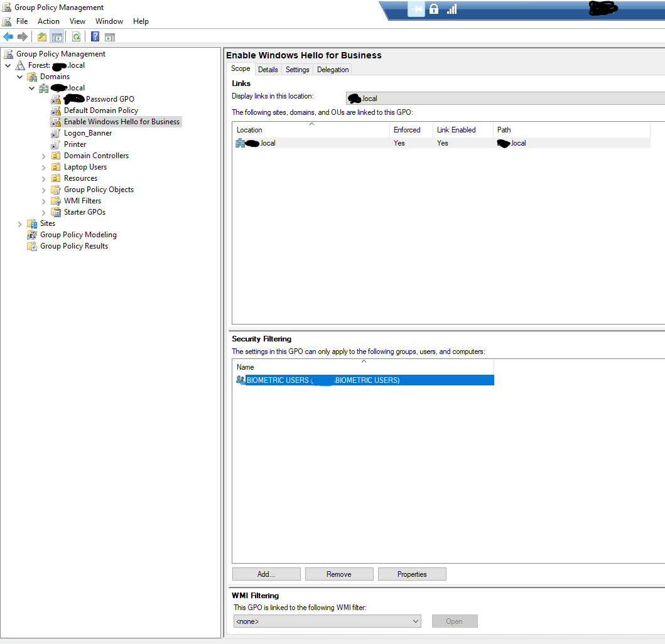Viewport: 665px width, 644px height.
Task: Switch to the Delegation tab
Action: (x=332, y=70)
